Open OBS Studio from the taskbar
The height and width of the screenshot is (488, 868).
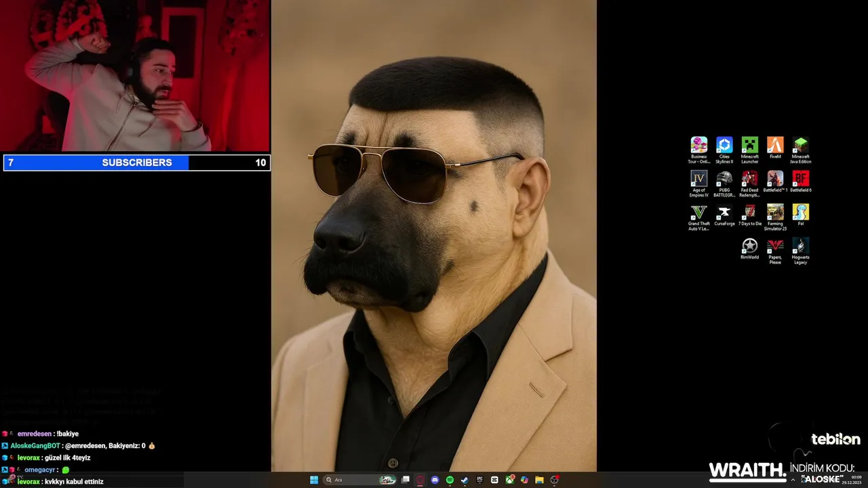click(x=555, y=480)
